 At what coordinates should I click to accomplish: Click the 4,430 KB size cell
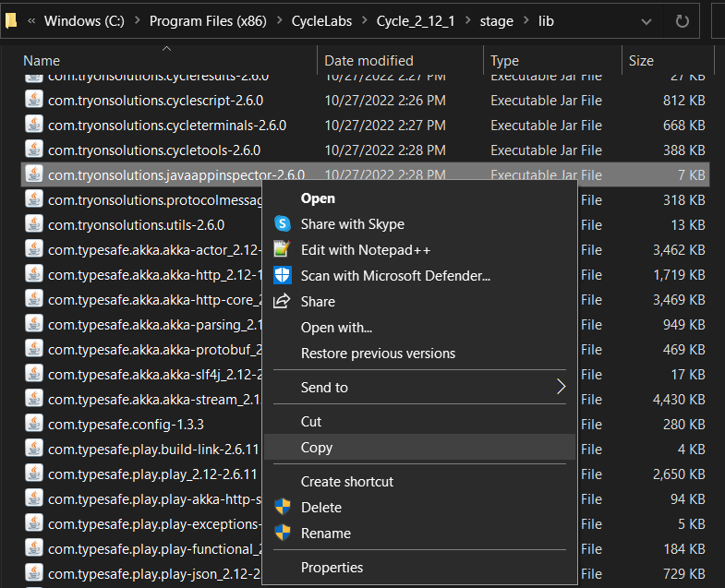point(679,400)
